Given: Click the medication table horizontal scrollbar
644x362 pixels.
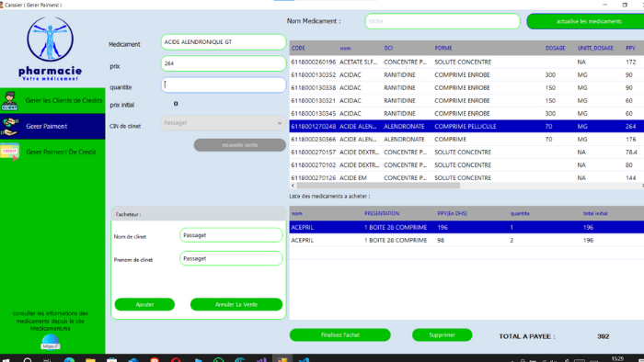Looking at the screenshot, I should 466,186.
